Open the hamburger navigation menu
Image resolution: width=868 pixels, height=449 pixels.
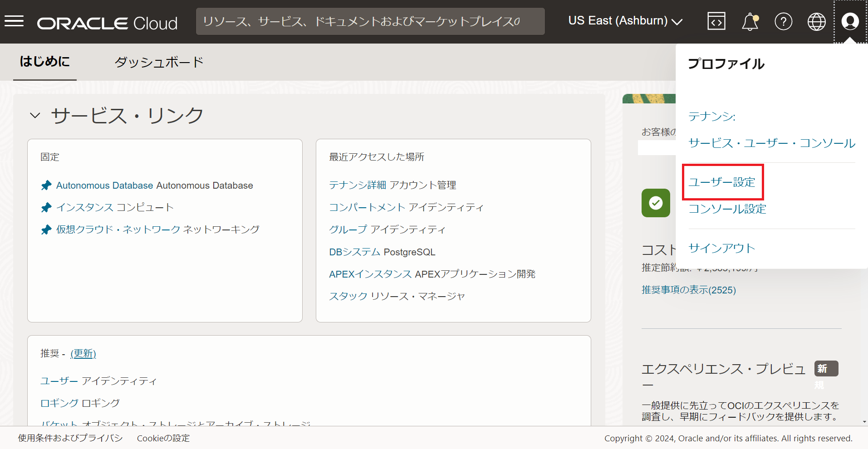tap(14, 21)
